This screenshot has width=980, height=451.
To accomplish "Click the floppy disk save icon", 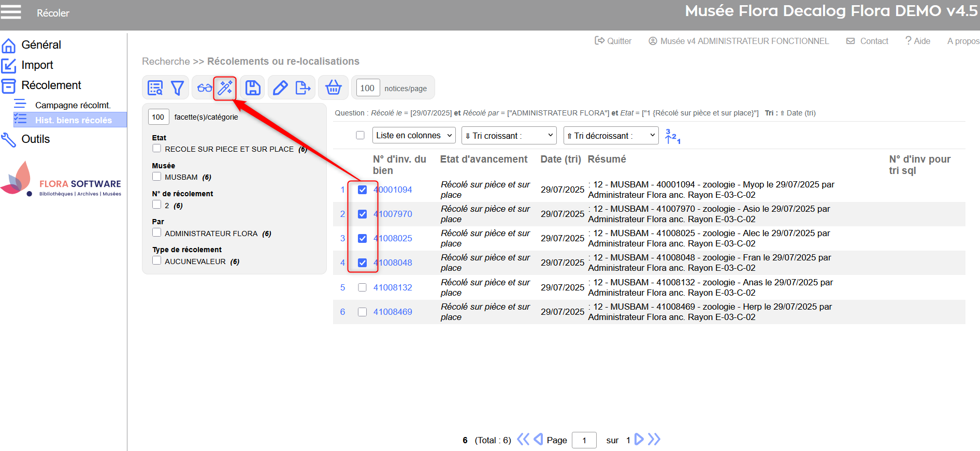I will tap(253, 88).
